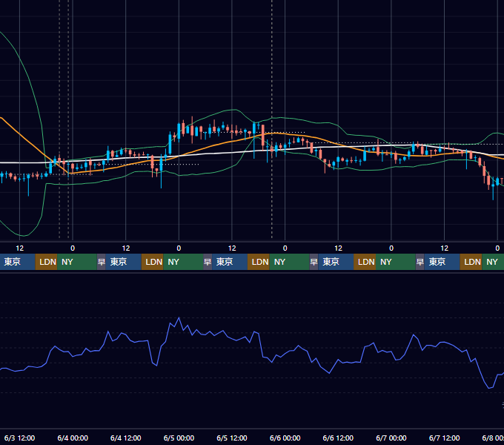Screen dimensions: 504x445
Task: Select the LDN session block on 6/3
Action: tap(46, 262)
